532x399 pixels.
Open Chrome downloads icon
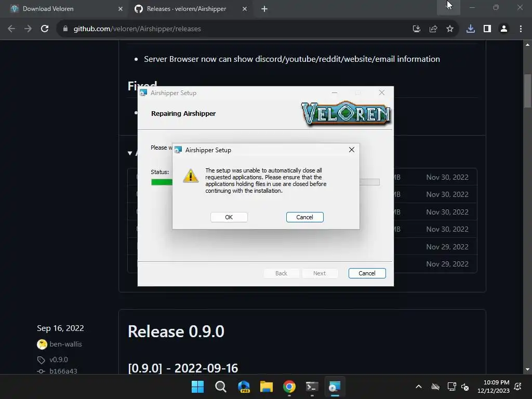pyautogui.click(x=470, y=29)
